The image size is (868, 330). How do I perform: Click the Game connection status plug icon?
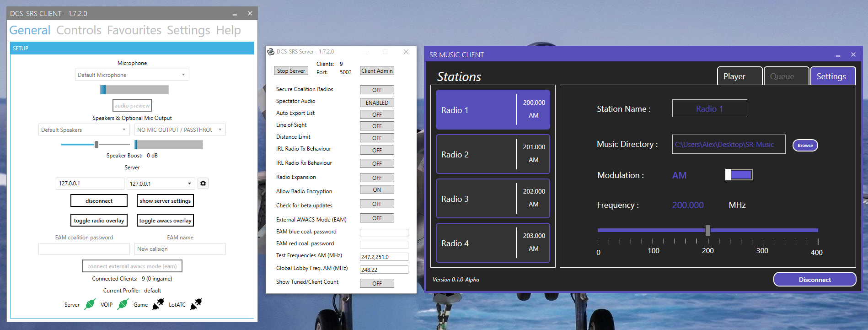(158, 304)
